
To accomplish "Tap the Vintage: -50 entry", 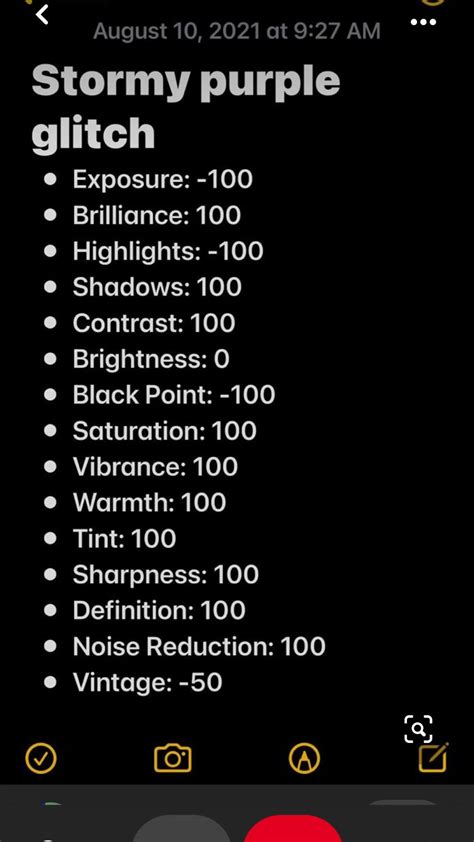I will 148,682.
